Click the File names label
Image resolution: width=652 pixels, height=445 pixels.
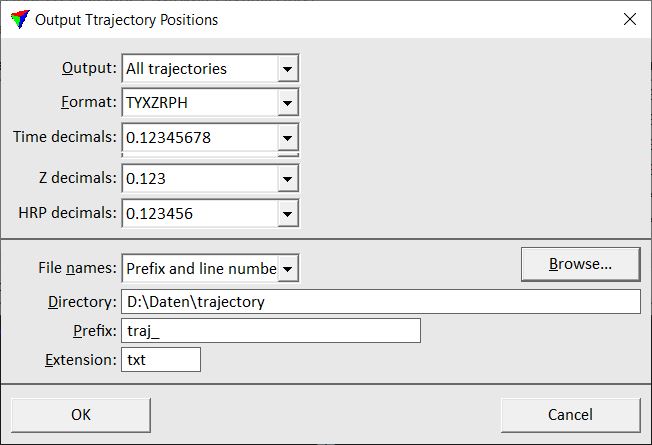pos(78,268)
